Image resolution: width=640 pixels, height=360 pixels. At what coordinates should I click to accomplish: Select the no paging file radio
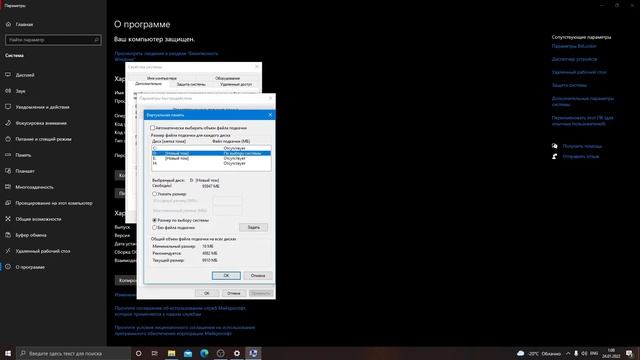point(154,227)
